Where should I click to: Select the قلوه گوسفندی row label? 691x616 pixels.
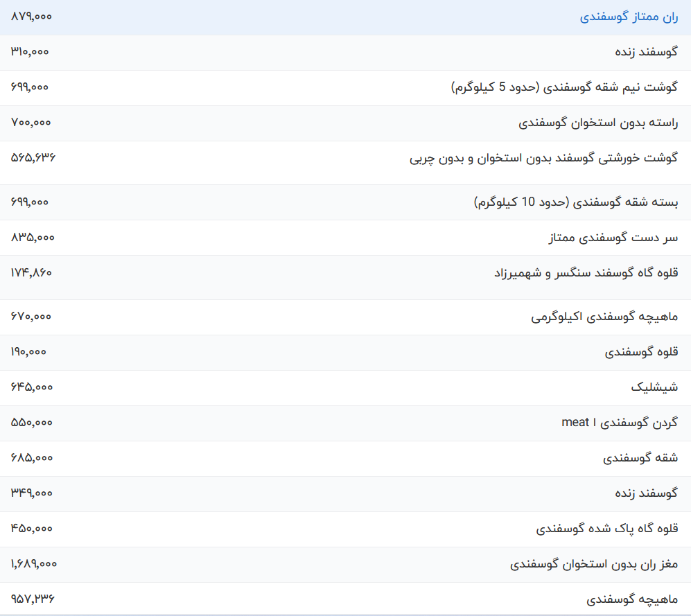pos(641,352)
